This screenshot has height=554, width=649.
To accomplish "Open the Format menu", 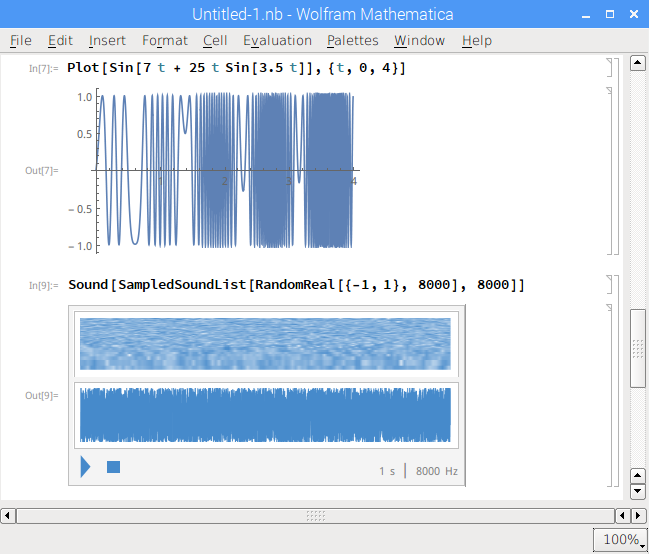I will (x=164, y=40).
